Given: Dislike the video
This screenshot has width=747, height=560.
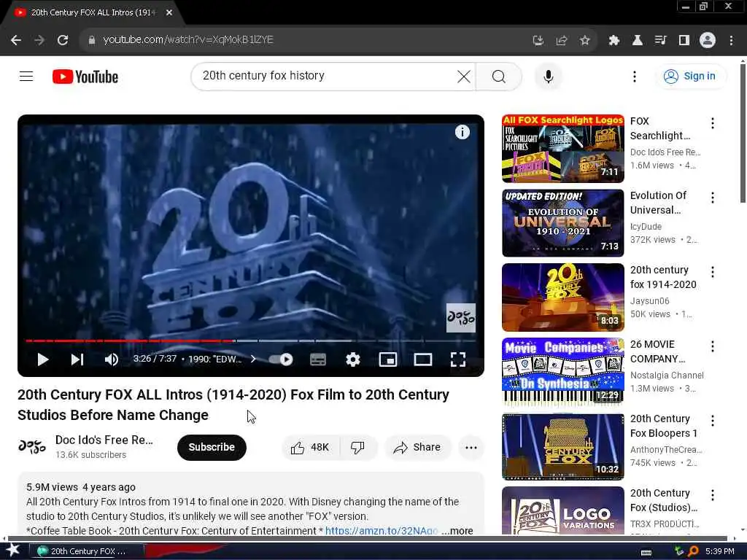Looking at the screenshot, I should [x=357, y=447].
